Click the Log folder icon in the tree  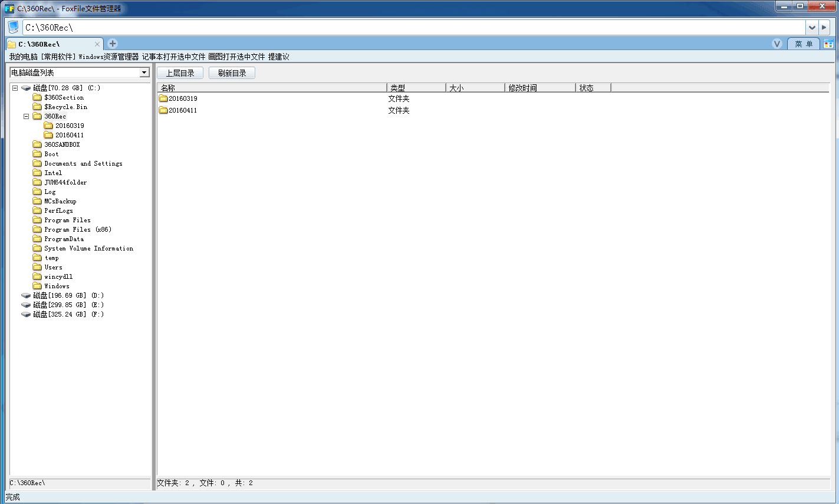pos(37,192)
